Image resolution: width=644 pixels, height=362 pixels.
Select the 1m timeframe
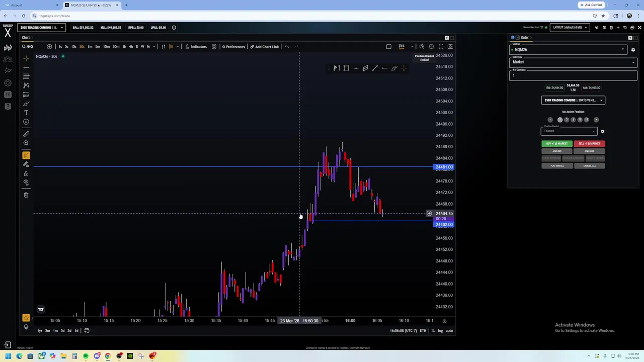[x=90, y=47]
